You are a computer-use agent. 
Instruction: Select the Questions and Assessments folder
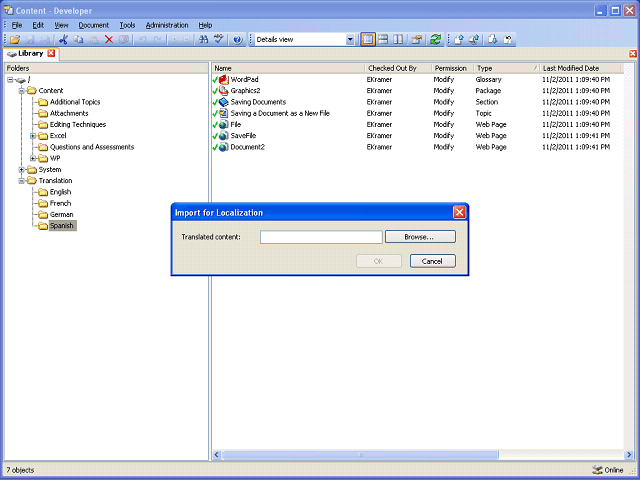[x=92, y=147]
